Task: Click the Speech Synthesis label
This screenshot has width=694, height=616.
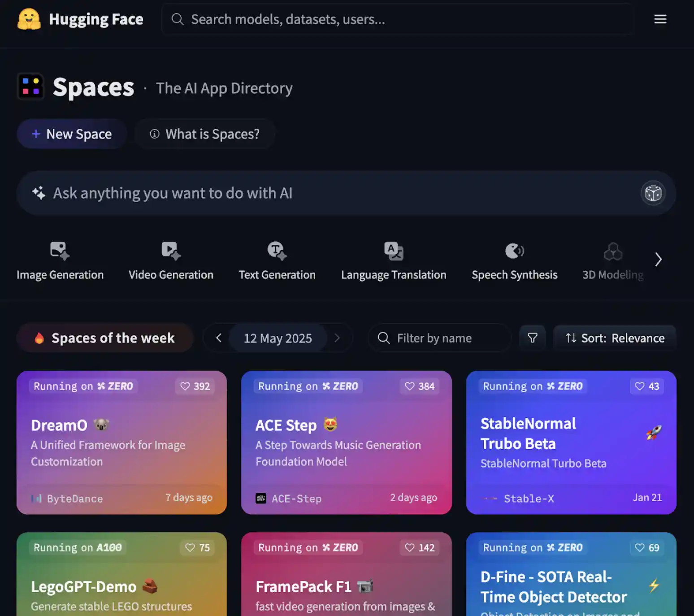Action: [x=515, y=275]
